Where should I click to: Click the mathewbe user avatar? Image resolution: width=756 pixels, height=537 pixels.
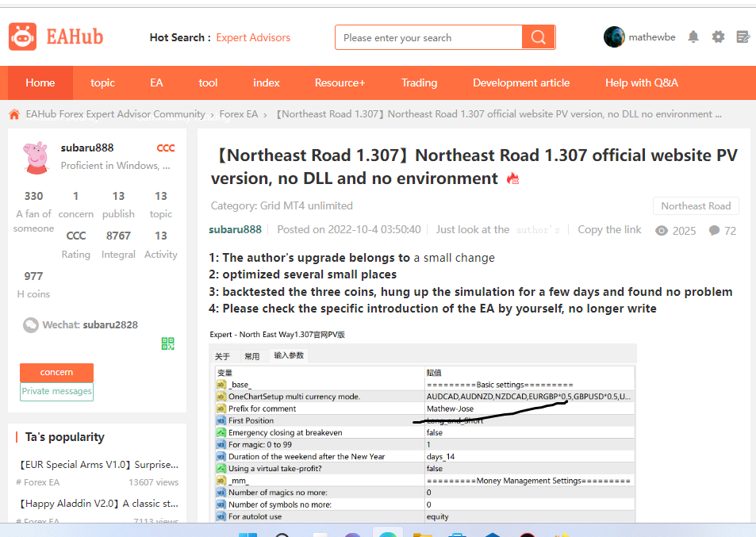pyautogui.click(x=614, y=36)
